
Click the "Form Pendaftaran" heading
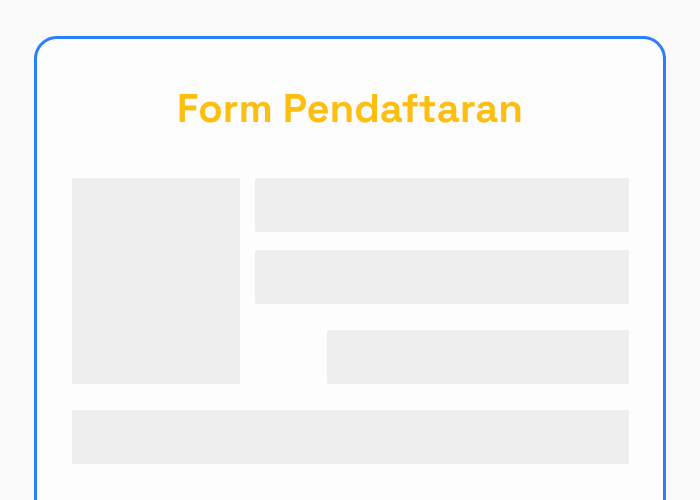349,109
